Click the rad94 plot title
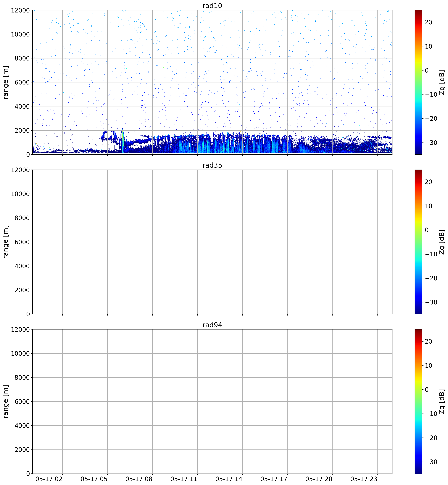 click(212, 325)
